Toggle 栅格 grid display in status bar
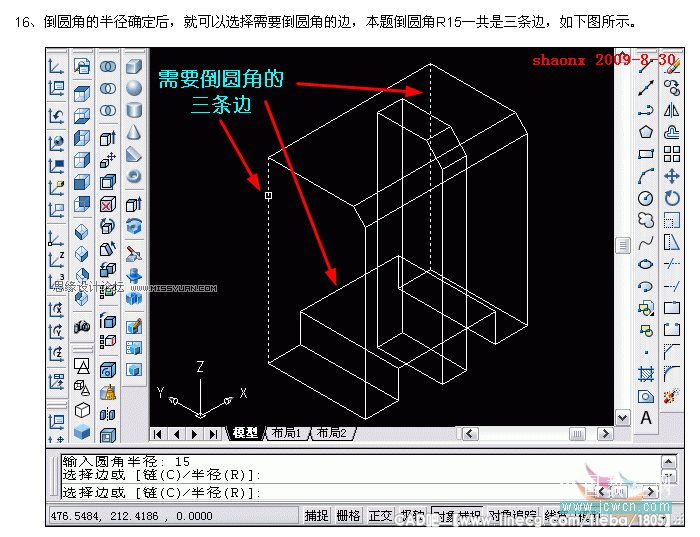700x537 pixels. (348, 516)
